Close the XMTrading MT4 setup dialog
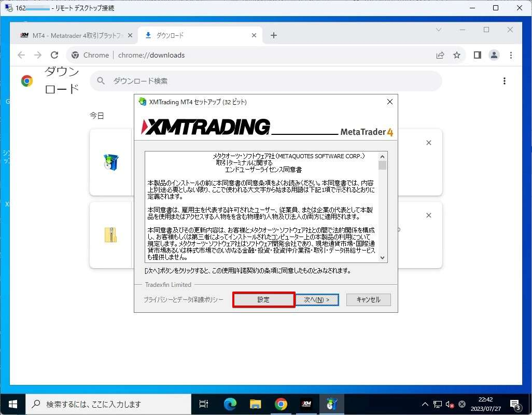 (x=390, y=102)
